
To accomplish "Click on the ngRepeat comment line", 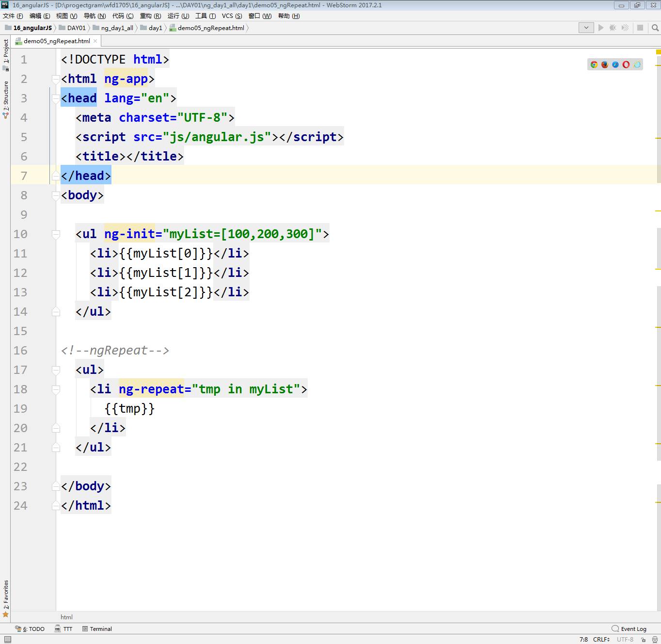I will tap(115, 350).
